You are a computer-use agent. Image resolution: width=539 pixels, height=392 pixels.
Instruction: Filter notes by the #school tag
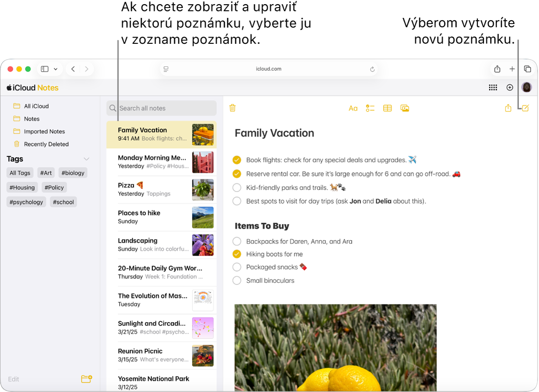point(63,202)
